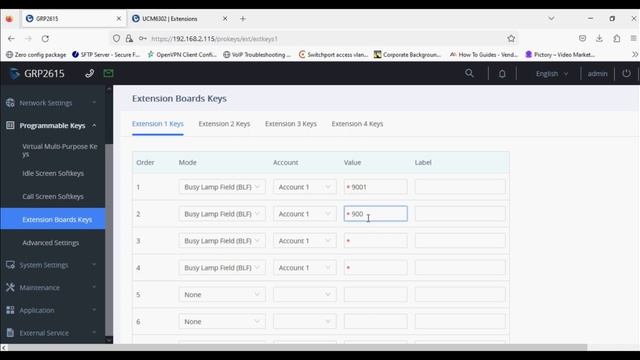Collapse the Programmable Keys menu
This screenshot has width=640, height=360.
tap(52, 125)
